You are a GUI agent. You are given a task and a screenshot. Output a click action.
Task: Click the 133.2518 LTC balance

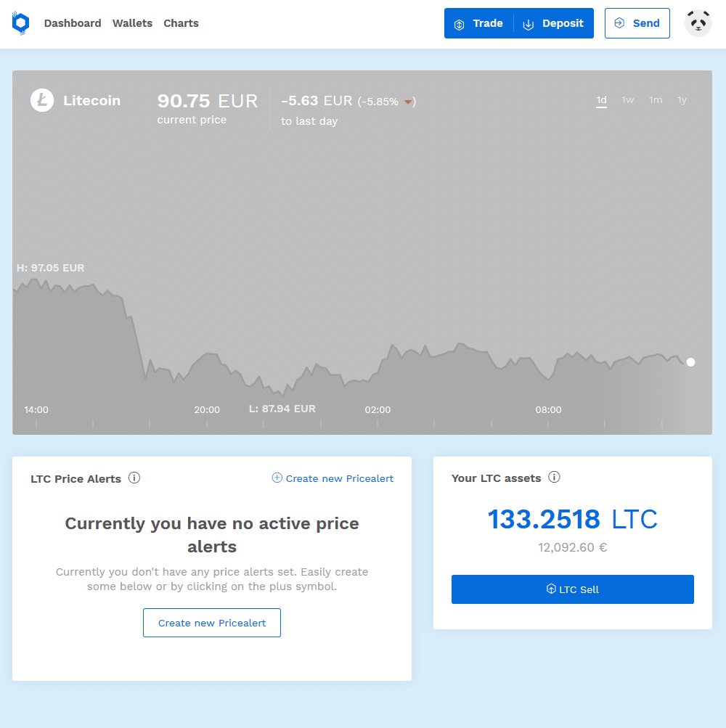(573, 519)
